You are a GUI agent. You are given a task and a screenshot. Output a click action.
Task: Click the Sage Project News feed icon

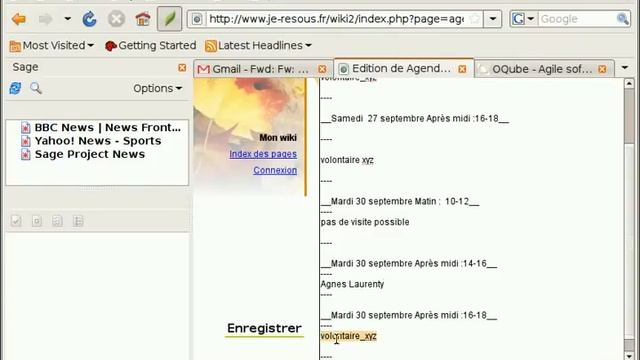pyautogui.click(x=26, y=155)
